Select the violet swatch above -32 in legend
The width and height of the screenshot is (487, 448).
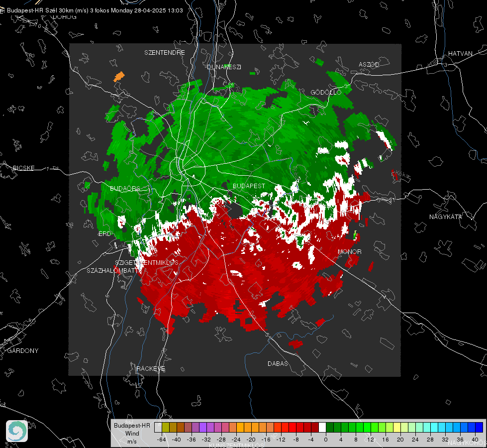pyautogui.click(x=203, y=427)
